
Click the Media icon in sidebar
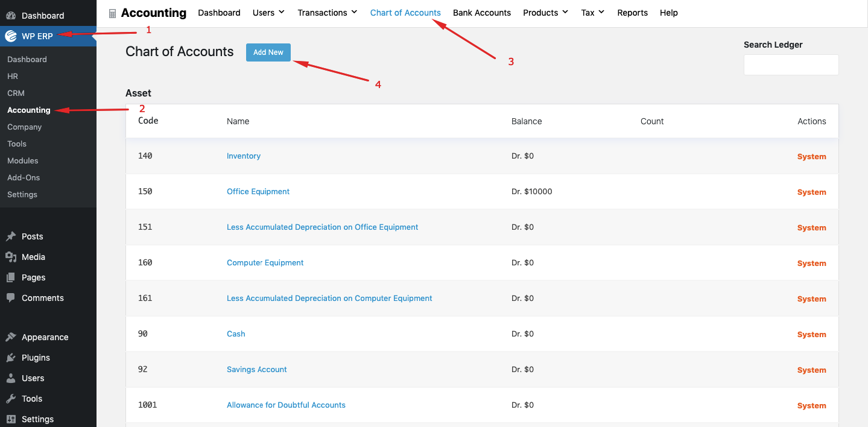click(11, 257)
